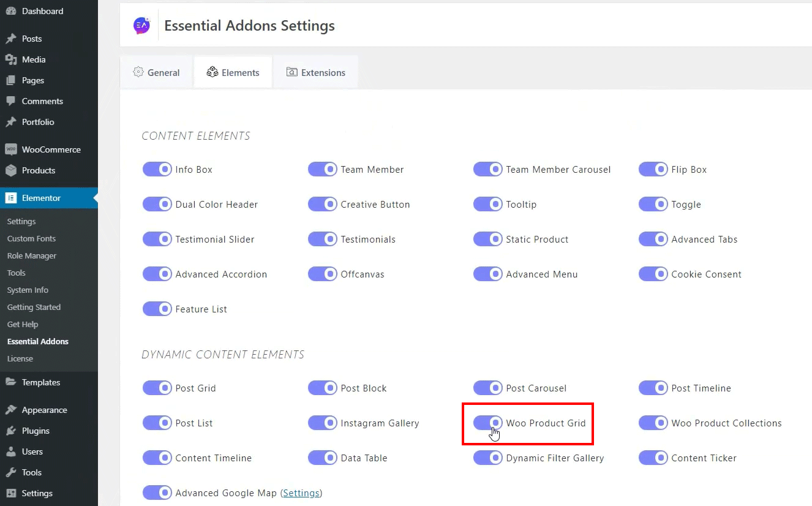This screenshot has width=812, height=506.
Task: Toggle the Instagram Gallery switch
Action: tap(323, 423)
